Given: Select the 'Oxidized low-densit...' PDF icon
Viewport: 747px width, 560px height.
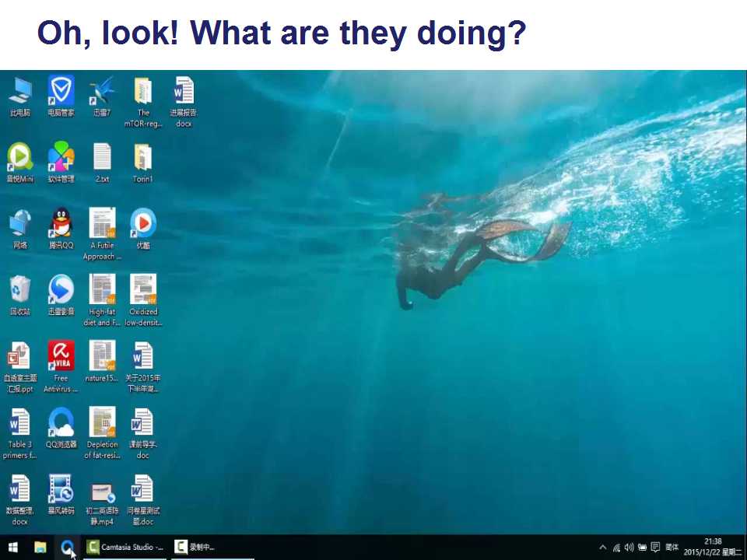Looking at the screenshot, I should 143,289.
